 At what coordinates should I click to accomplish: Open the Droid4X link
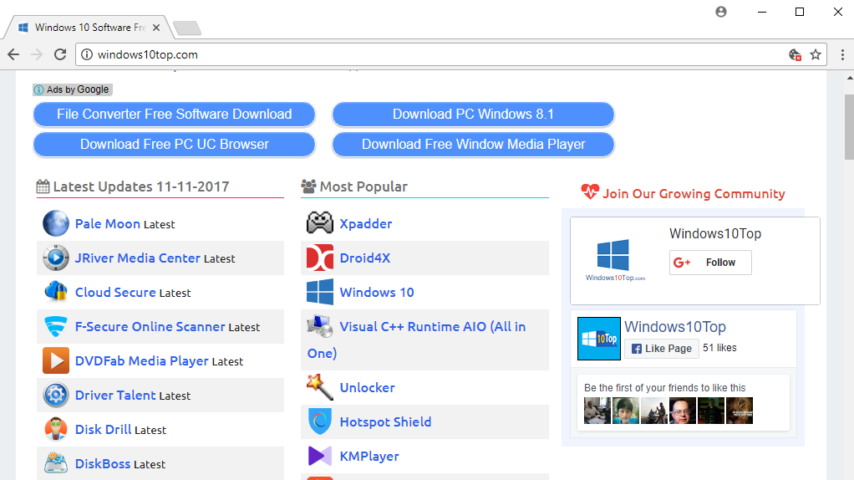[x=365, y=258]
